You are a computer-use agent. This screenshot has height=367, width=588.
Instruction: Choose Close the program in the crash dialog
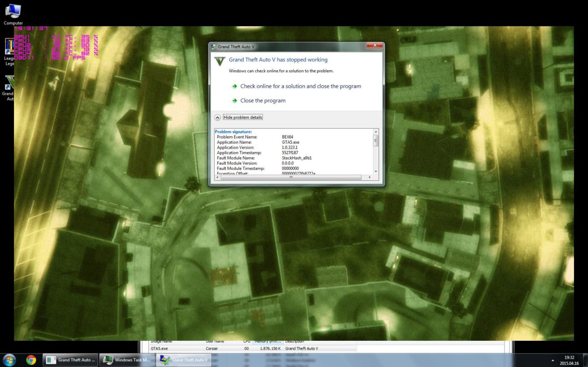[262, 100]
